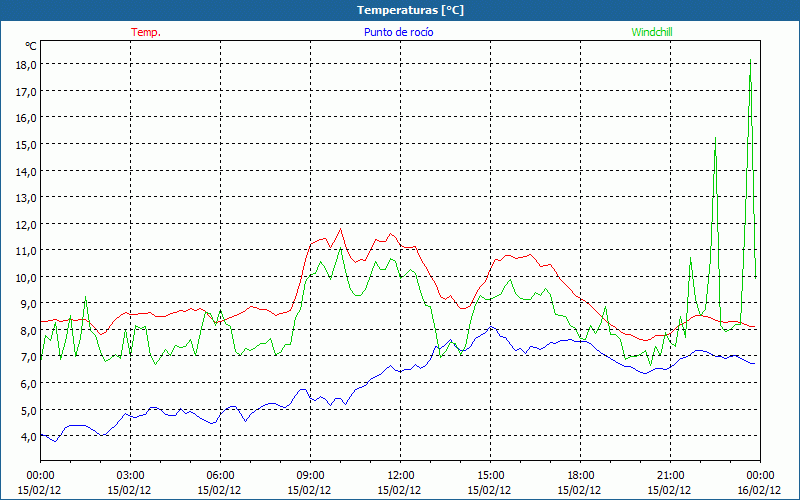Click the °C unit label on y-axis

[x=31, y=46]
